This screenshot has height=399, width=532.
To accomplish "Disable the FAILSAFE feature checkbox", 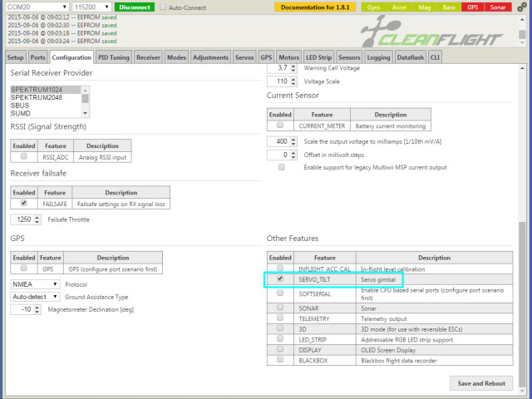I will pyautogui.click(x=24, y=203).
